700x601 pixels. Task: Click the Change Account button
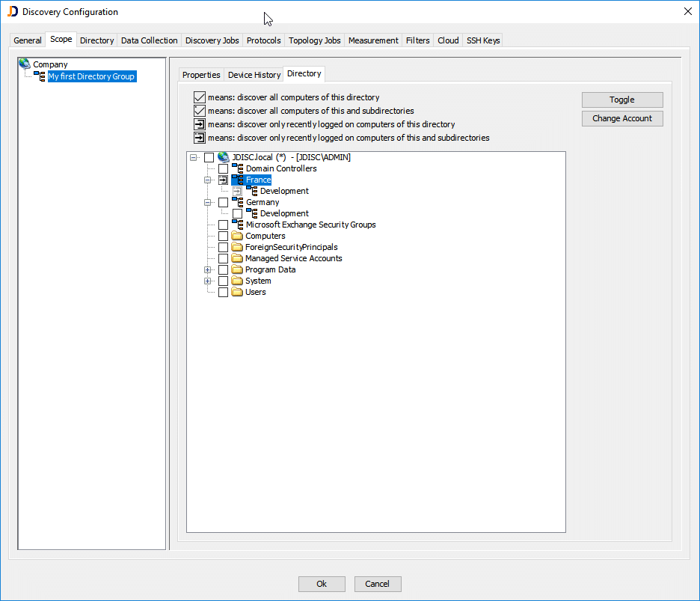pyautogui.click(x=622, y=118)
